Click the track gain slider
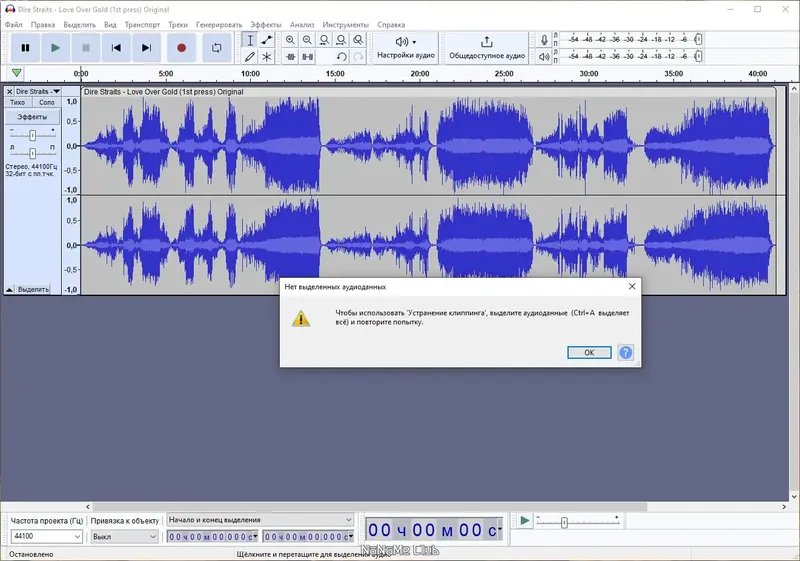 (33, 135)
